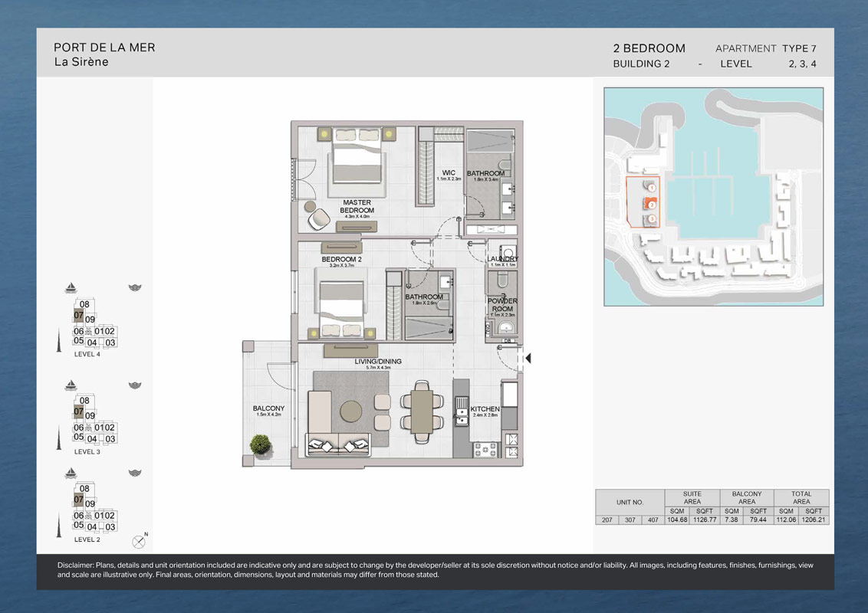Click the round coffee table in living room
This screenshot has height=613, width=868.
353,411
